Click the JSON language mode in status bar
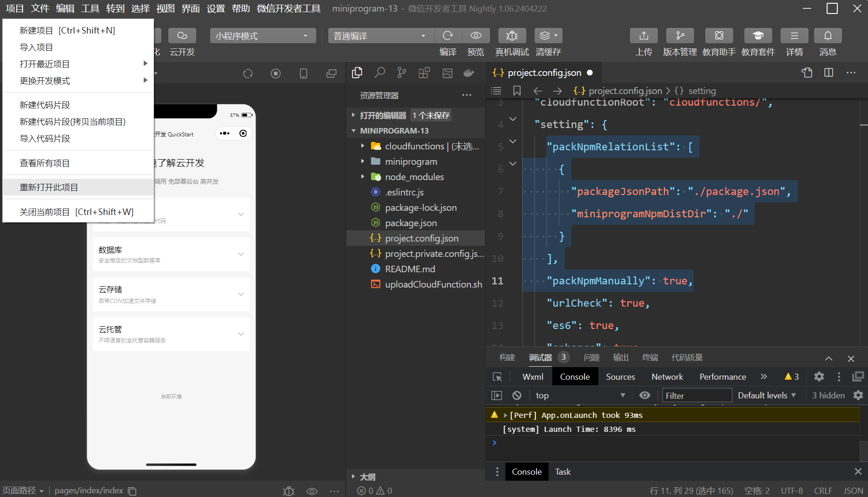 point(853,490)
